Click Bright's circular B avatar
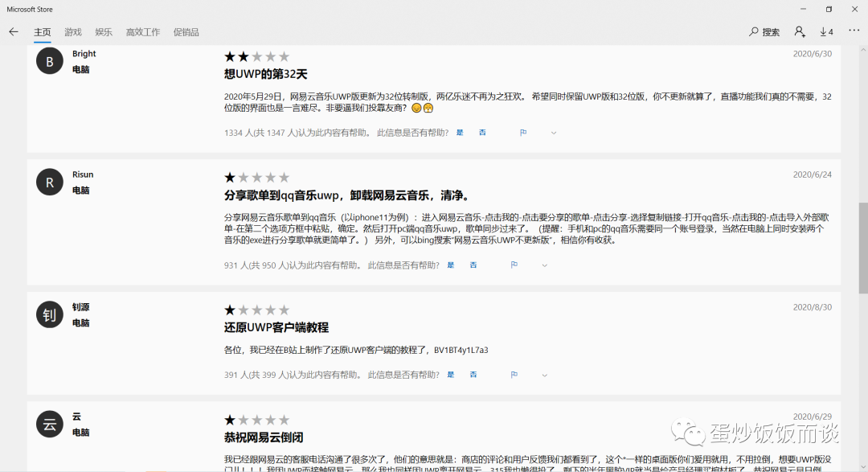868x472 pixels. tap(49, 60)
